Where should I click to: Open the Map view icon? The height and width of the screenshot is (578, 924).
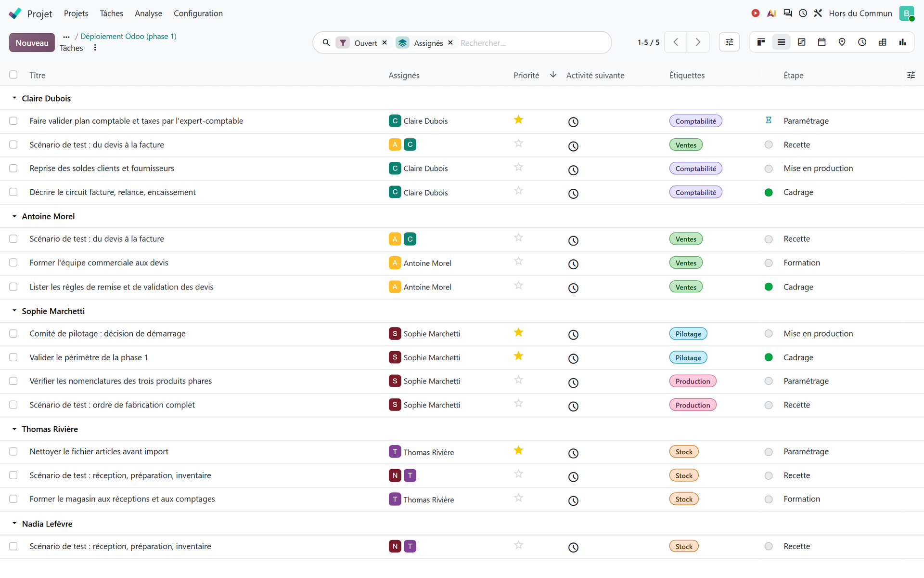point(842,42)
